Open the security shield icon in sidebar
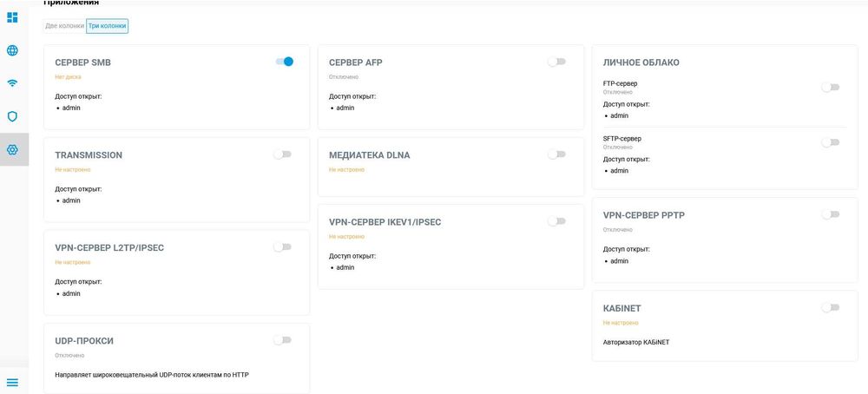The width and height of the screenshot is (868, 394). click(12, 116)
